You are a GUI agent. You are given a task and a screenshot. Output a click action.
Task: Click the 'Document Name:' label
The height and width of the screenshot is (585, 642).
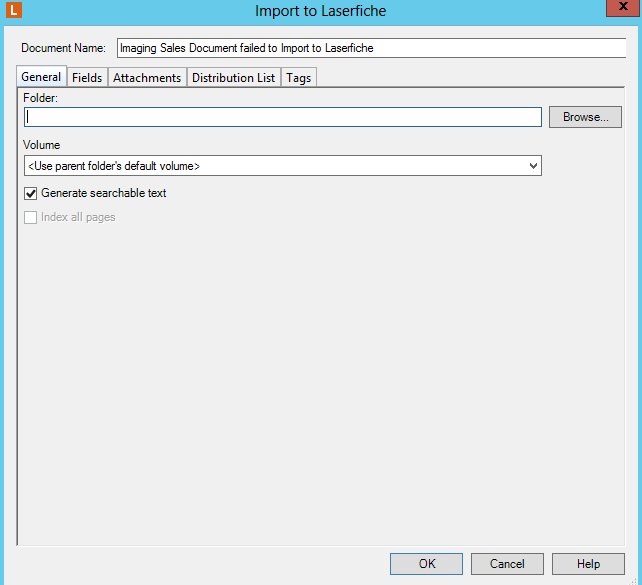63,48
